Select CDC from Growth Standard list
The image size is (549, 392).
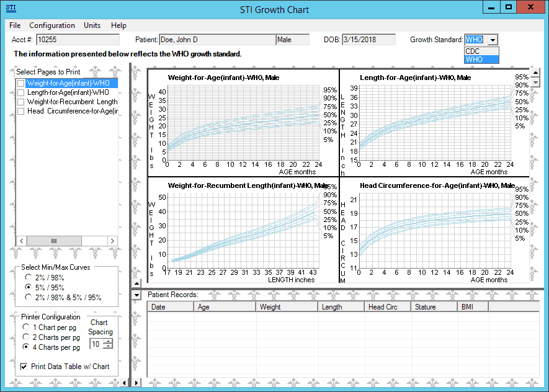[481, 51]
